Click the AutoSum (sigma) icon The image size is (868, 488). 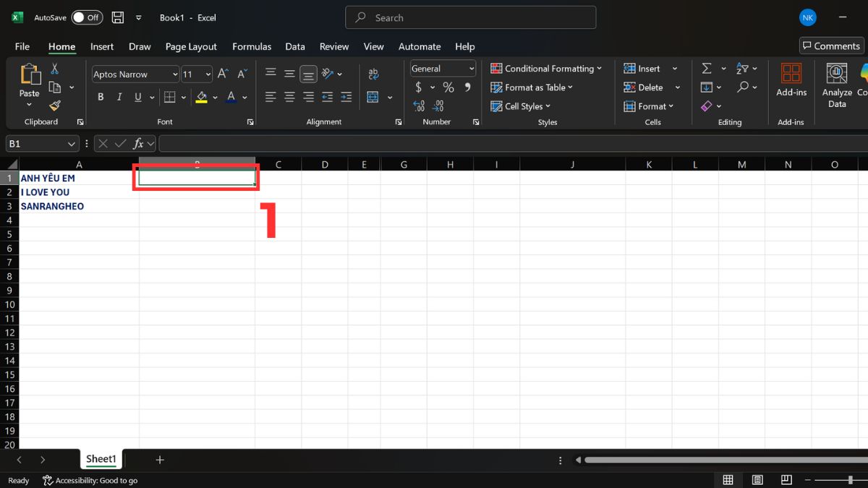coord(707,68)
